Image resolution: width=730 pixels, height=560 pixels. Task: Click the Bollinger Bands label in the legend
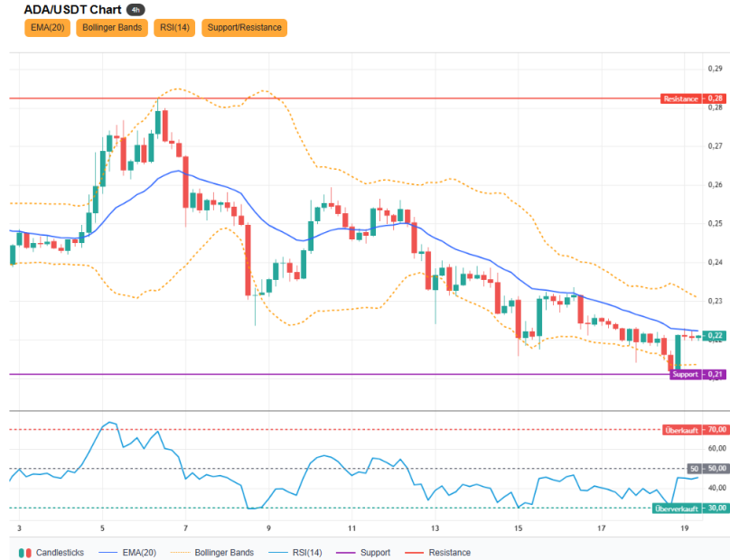tap(224, 553)
